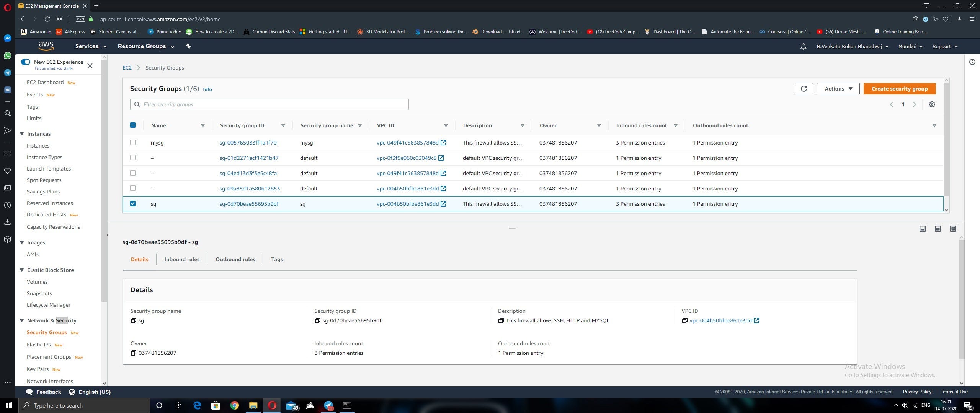Click the Filter security groups search field
Screen dimensions: 980x413
tap(272, 104)
